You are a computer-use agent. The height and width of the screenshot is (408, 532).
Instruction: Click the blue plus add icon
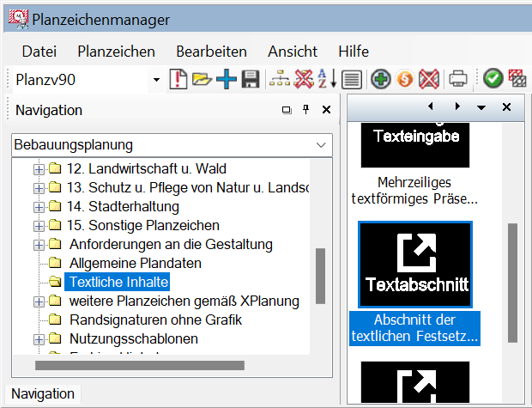click(x=226, y=80)
